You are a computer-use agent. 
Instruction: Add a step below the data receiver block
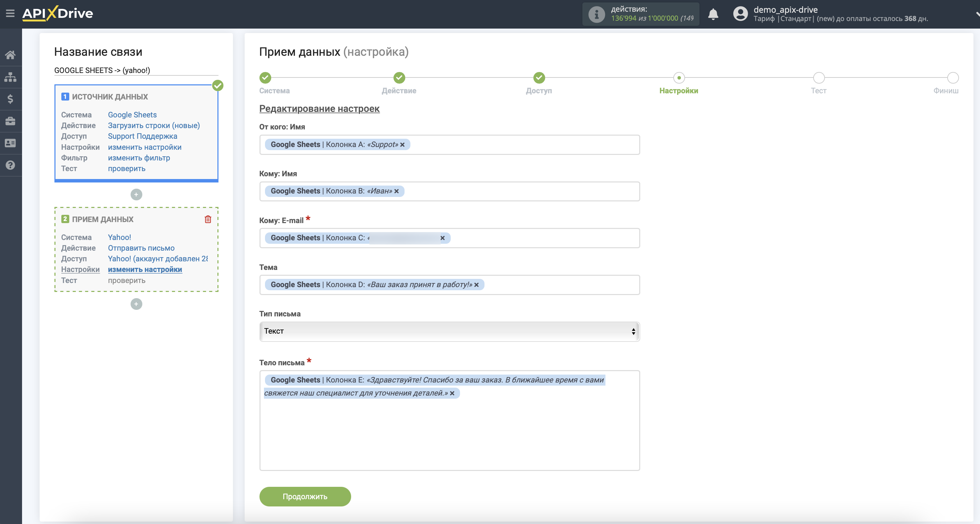(x=136, y=304)
